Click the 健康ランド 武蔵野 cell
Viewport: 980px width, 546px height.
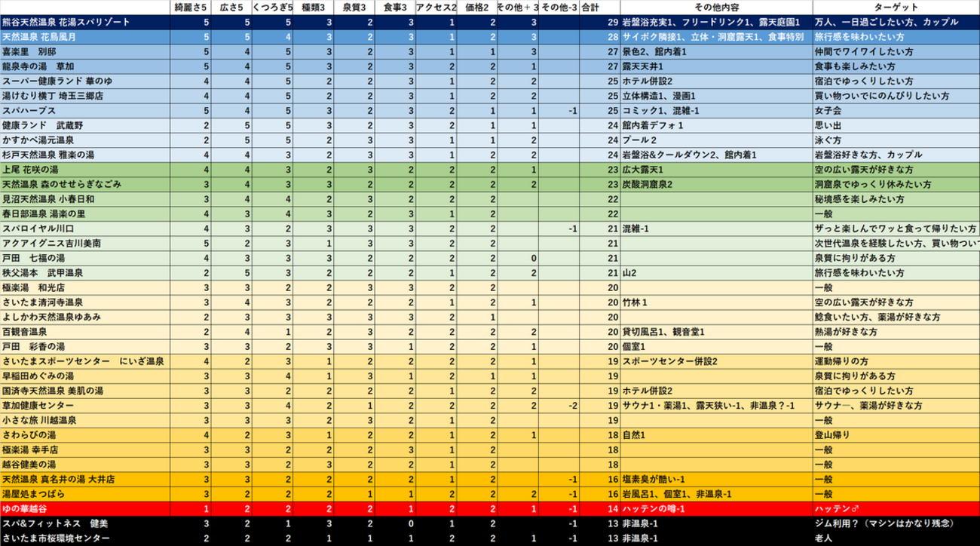[x=86, y=125]
